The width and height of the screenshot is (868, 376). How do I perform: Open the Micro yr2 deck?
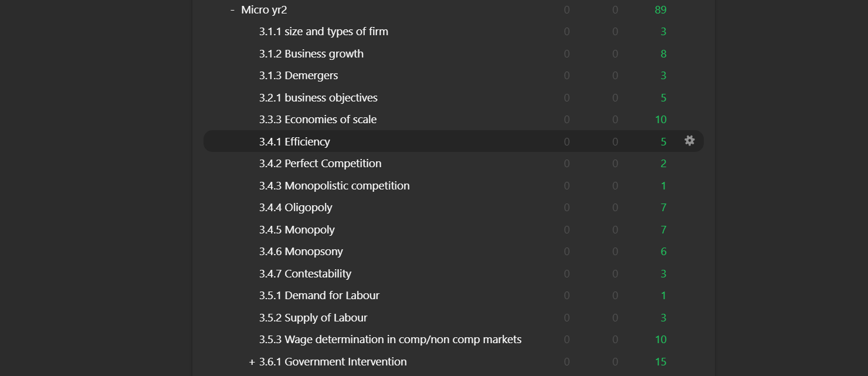tap(264, 10)
